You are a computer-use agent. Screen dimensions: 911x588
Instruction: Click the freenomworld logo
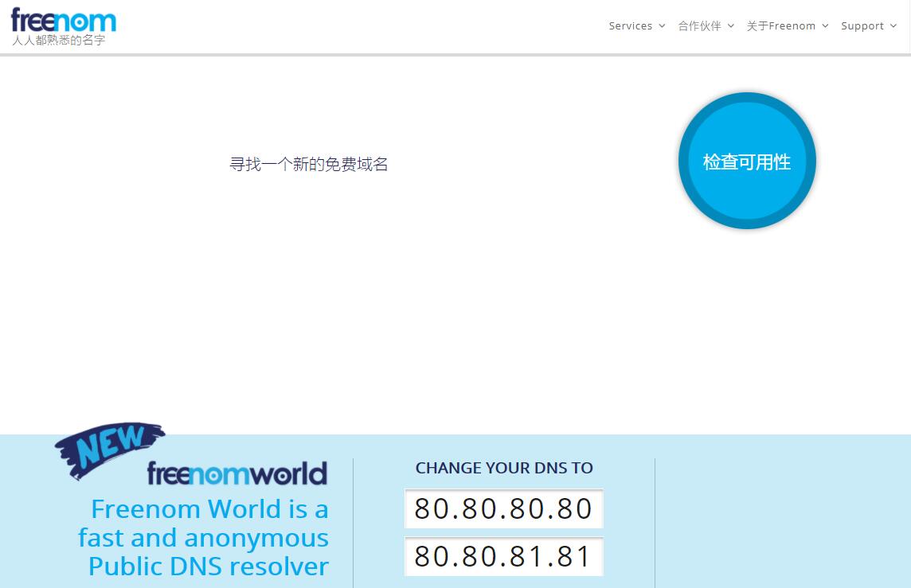(237, 473)
